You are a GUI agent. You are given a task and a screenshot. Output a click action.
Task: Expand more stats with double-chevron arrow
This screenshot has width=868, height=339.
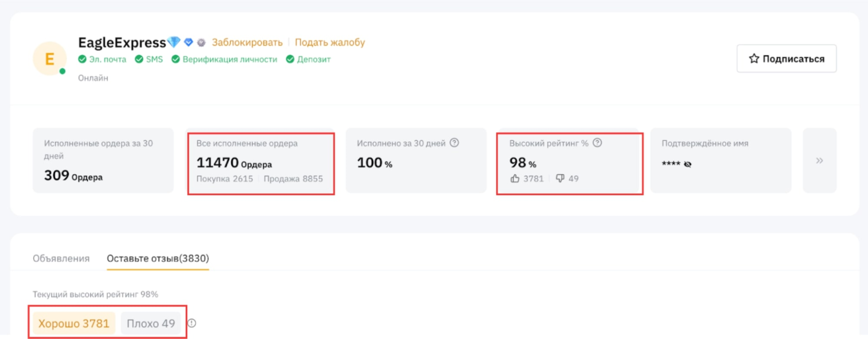pos(819,161)
